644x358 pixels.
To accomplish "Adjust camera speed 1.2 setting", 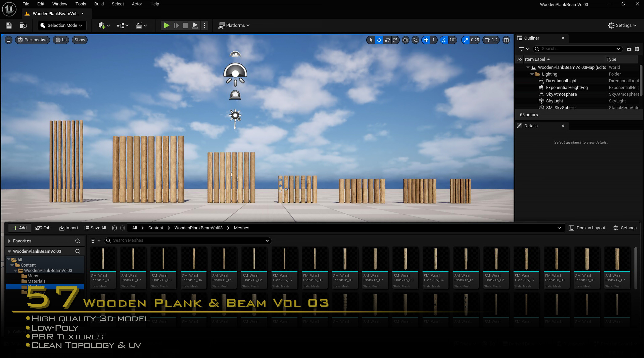I will [491, 40].
